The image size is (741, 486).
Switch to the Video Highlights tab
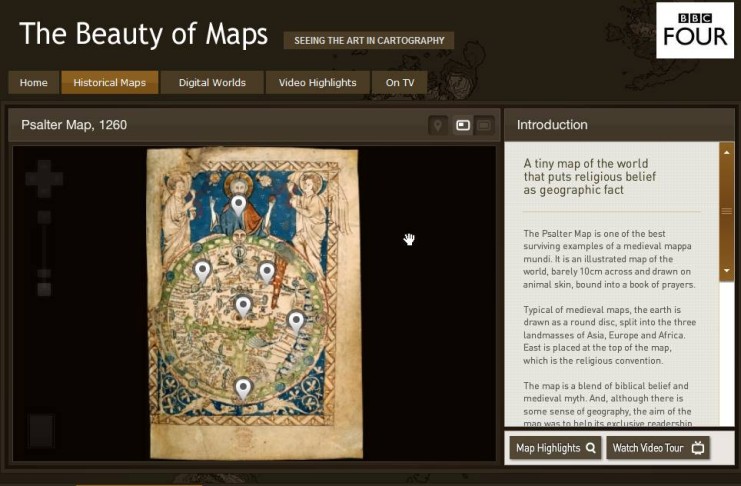point(318,83)
